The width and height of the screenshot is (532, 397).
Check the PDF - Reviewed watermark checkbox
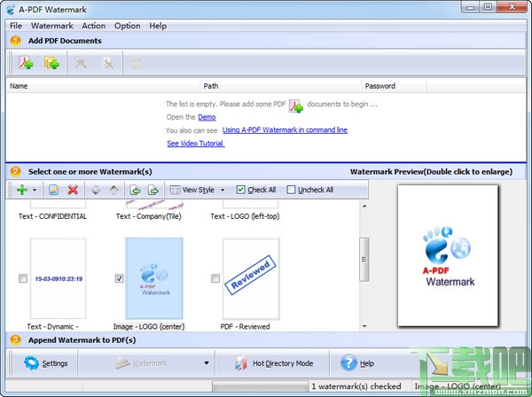pos(215,278)
